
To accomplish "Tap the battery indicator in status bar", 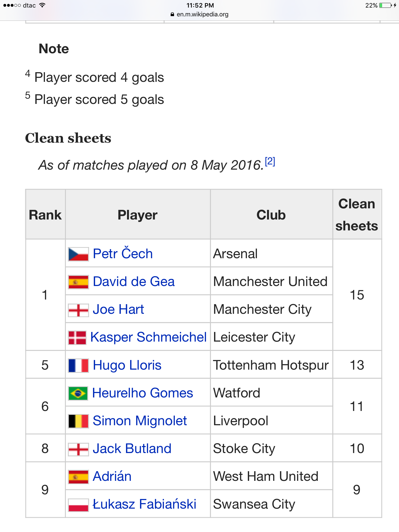I will click(x=385, y=5).
